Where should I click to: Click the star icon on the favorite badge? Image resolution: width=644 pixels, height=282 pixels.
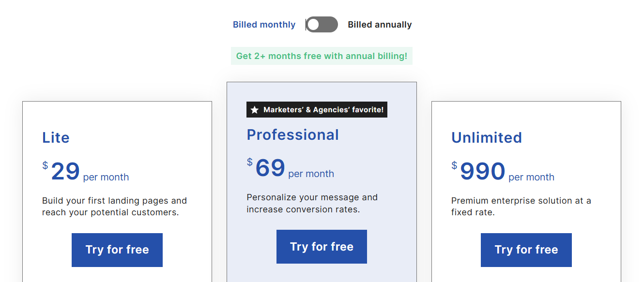click(x=254, y=109)
